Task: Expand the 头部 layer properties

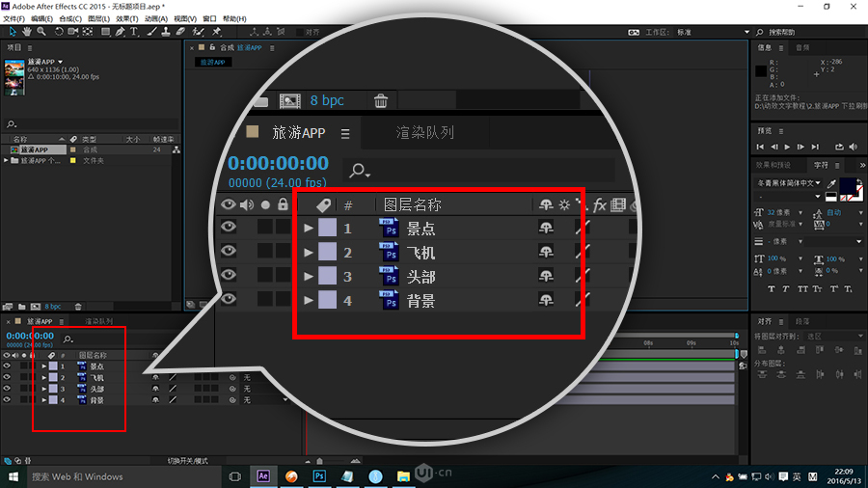Action: [43, 389]
